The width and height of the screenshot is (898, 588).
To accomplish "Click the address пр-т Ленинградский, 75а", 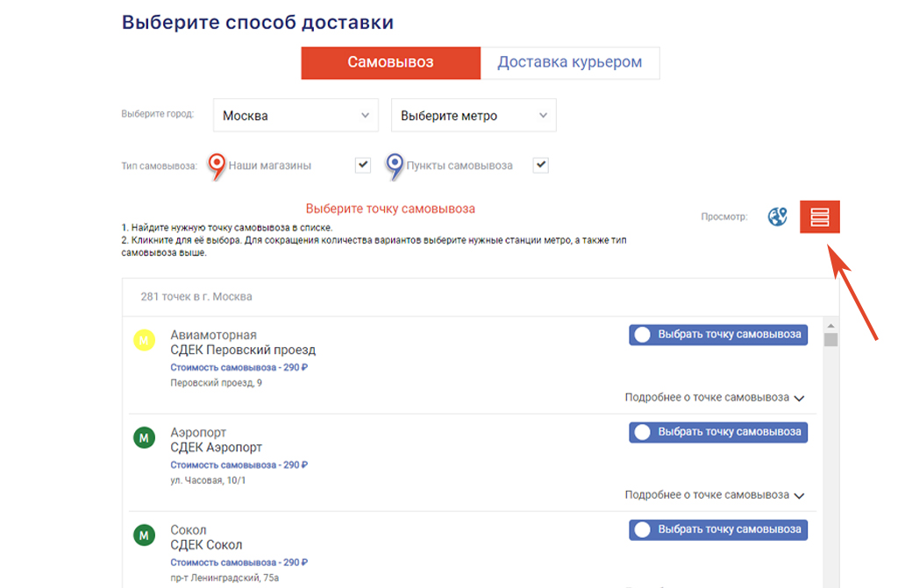I will 224,577.
